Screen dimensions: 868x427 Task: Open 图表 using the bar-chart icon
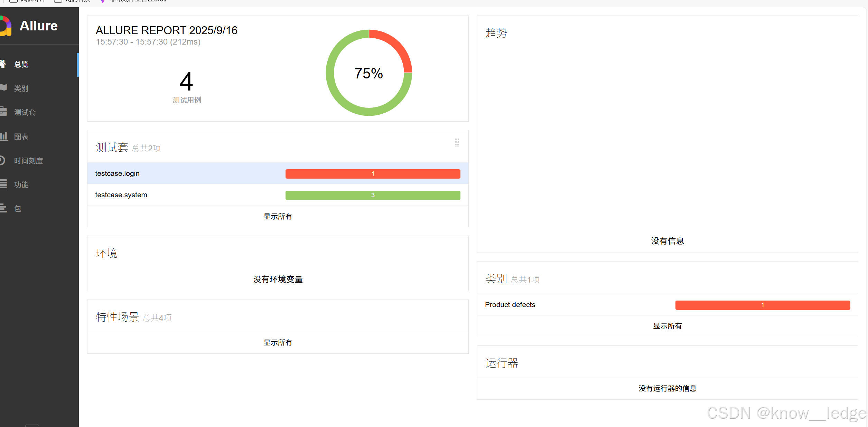(4, 136)
